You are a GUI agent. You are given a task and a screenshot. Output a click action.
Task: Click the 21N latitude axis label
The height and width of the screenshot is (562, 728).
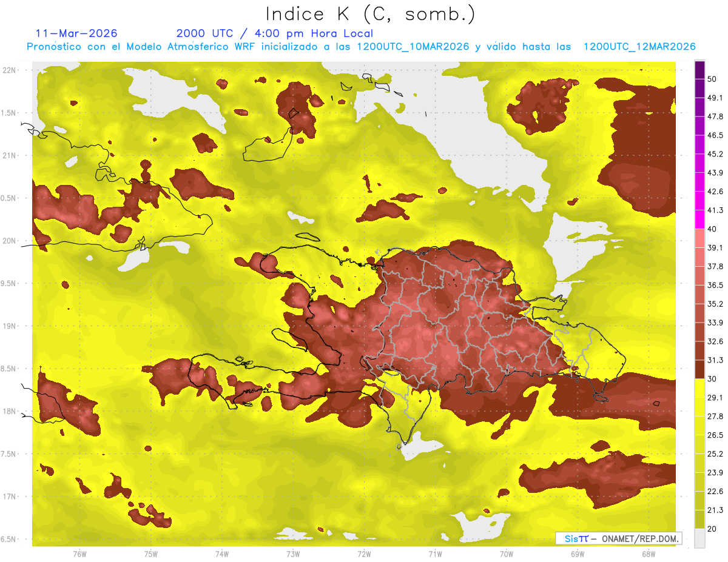click(x=9, y=155)
